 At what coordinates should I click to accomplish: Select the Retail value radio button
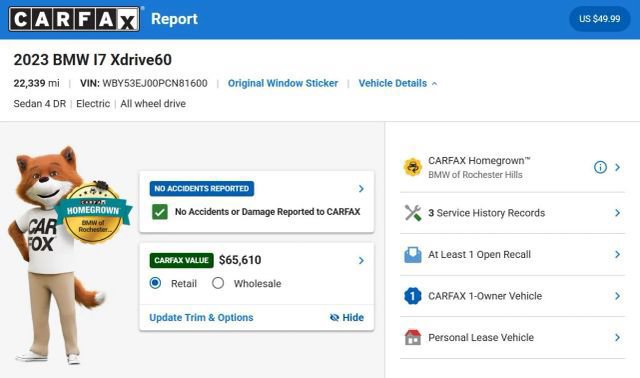(x=155, y=283)
